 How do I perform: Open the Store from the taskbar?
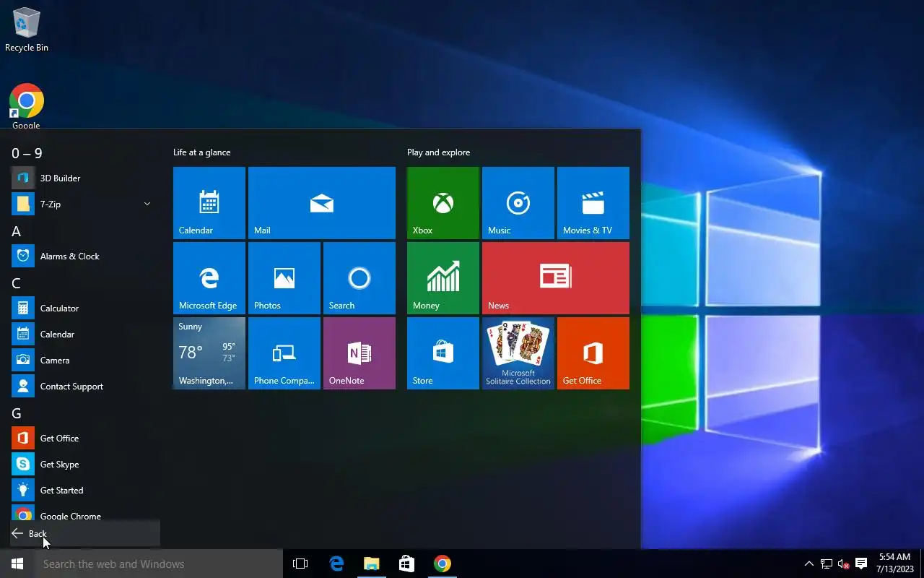pyautogui.click(x=407, y=564)
